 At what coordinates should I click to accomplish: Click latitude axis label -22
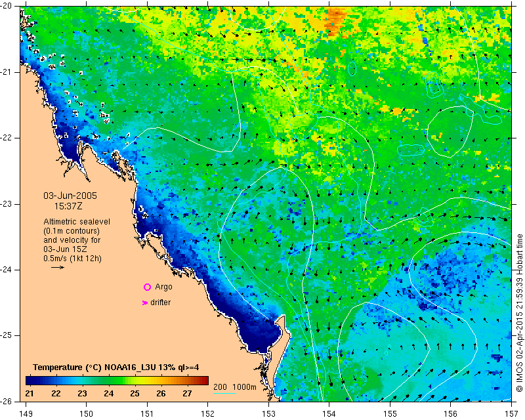(x=6, y=138)
